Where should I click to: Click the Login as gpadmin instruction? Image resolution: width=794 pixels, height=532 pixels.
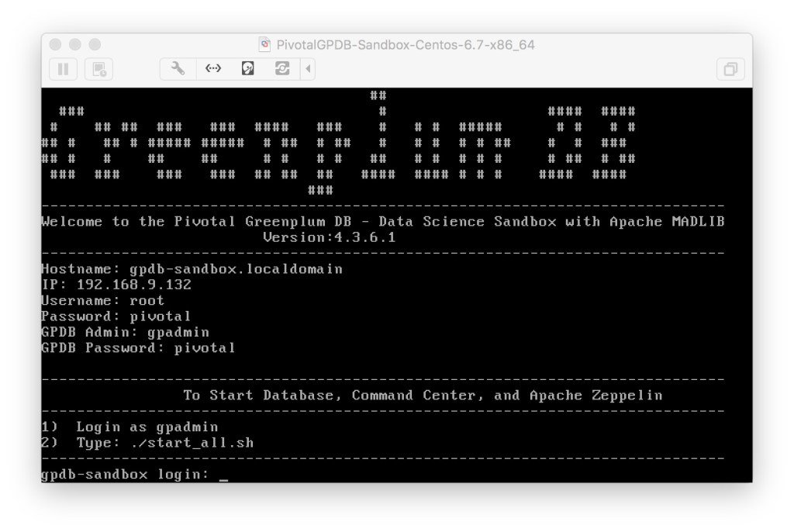(x=147, y=427)
